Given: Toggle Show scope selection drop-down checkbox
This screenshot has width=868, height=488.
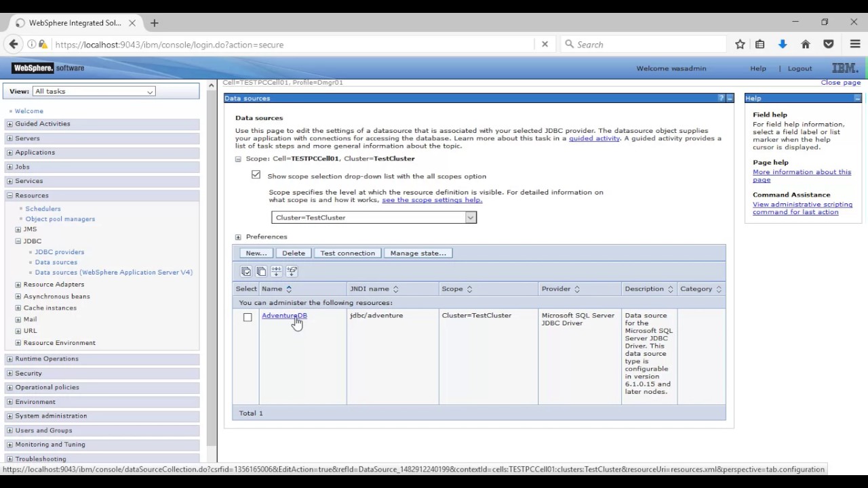Looking at the screenshot, I should 256,175.
